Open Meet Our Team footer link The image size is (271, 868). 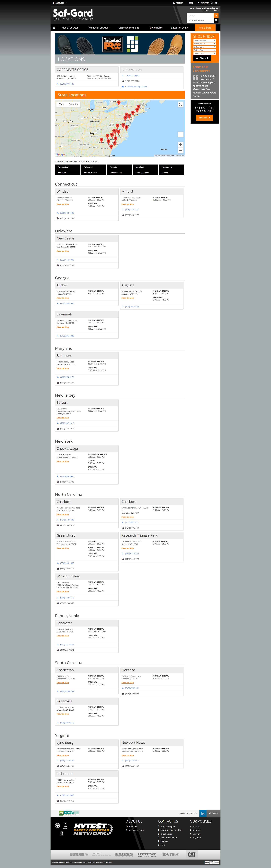coord(136,830)
